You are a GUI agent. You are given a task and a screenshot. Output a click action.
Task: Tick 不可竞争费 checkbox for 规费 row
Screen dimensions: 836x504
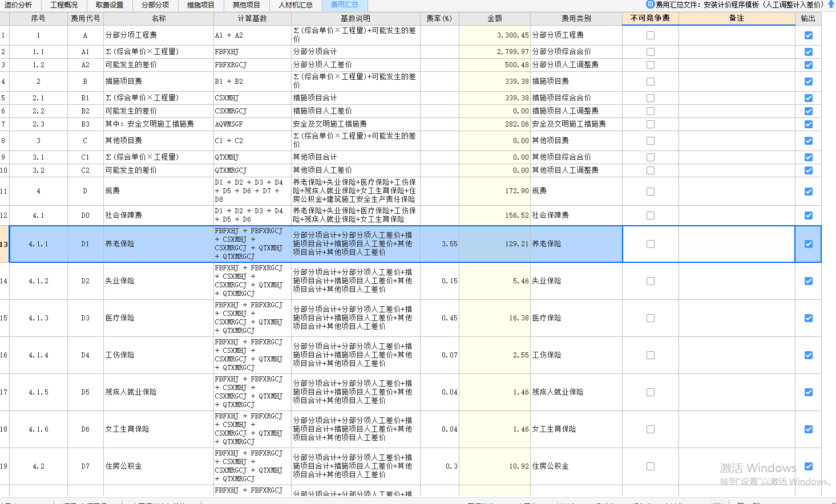point(651,192)
